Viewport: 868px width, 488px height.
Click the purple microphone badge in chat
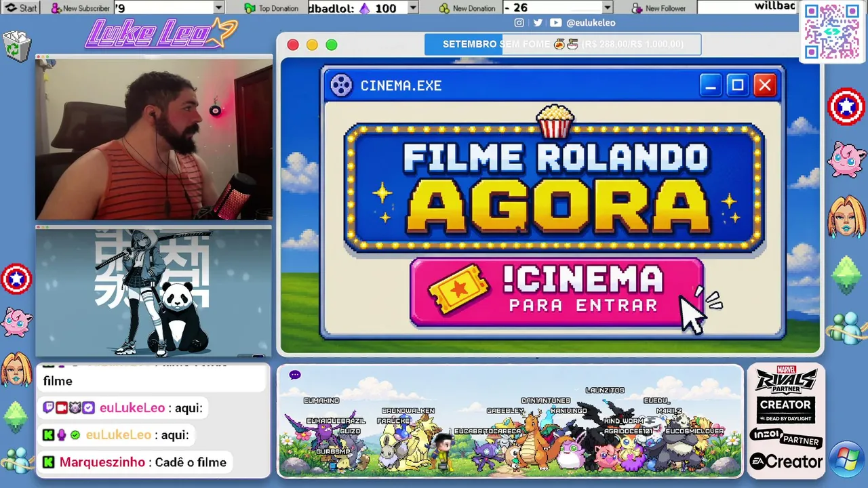pos(61,435)
